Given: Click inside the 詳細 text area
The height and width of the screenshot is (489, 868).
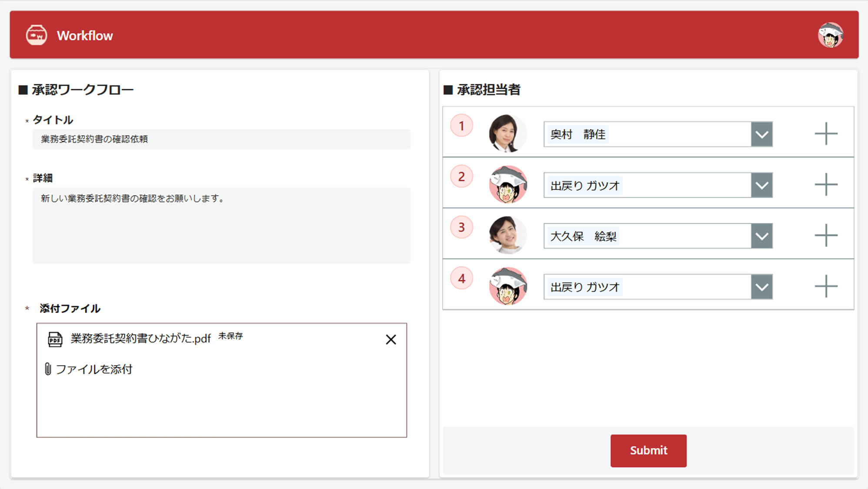Looking at the screenshot, I should click(x=221, y=226).
